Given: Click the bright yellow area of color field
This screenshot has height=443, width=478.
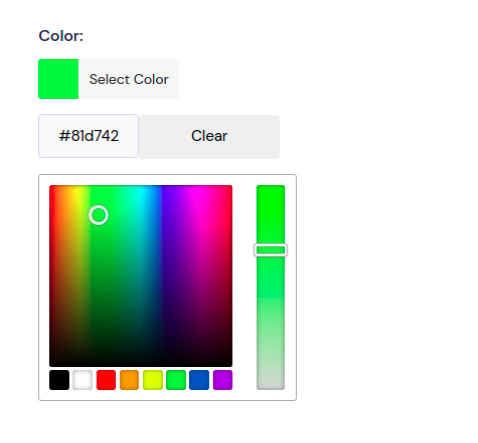Looking at the screenshot, I should [x=77, y=195].
